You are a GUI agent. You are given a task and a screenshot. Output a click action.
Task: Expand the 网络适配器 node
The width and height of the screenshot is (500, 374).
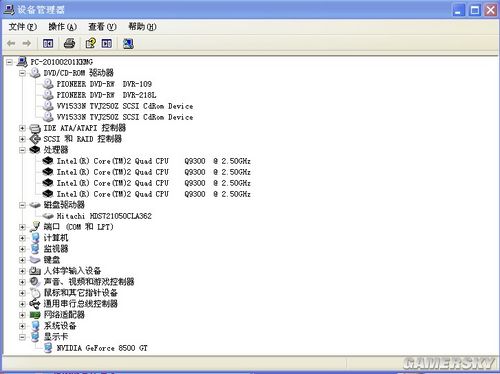(22, 315)
